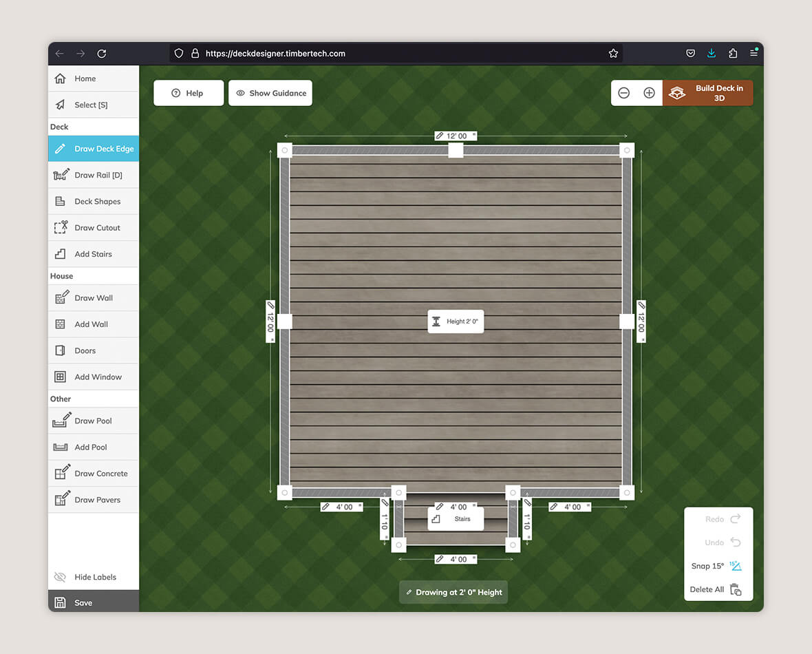Open the Deck Shapes tool
The image size is (812, 654).
pyautogui.click(x=94, y=200)
